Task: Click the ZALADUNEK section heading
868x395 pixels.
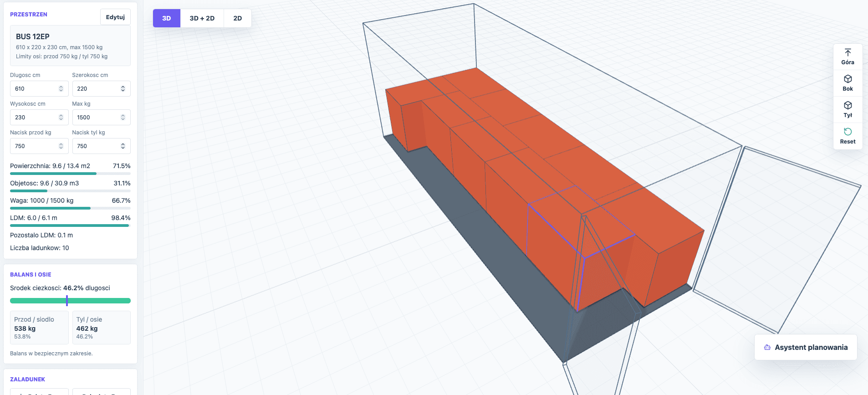Action: coord(27,380)
